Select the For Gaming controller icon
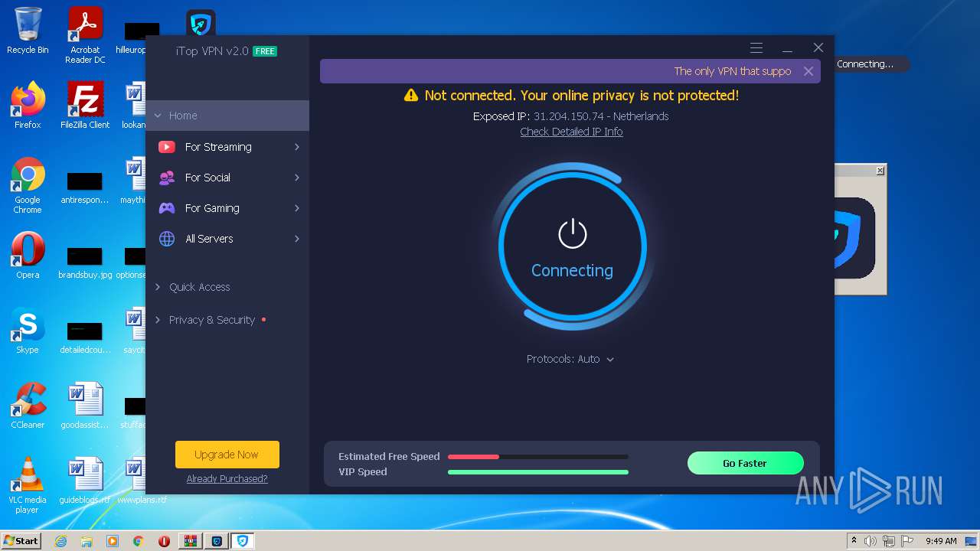The width and height of the screenshot is (980, 551). [167, 208]
